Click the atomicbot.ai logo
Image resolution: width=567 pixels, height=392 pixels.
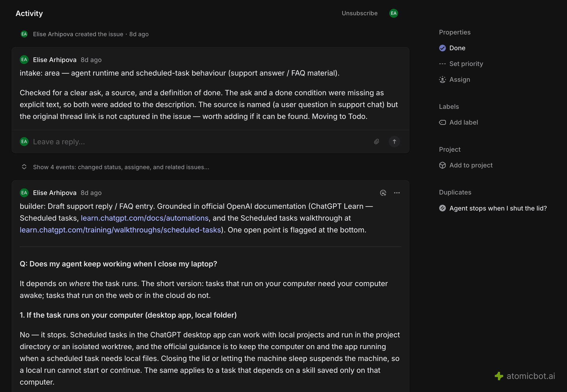click(525, 376)
